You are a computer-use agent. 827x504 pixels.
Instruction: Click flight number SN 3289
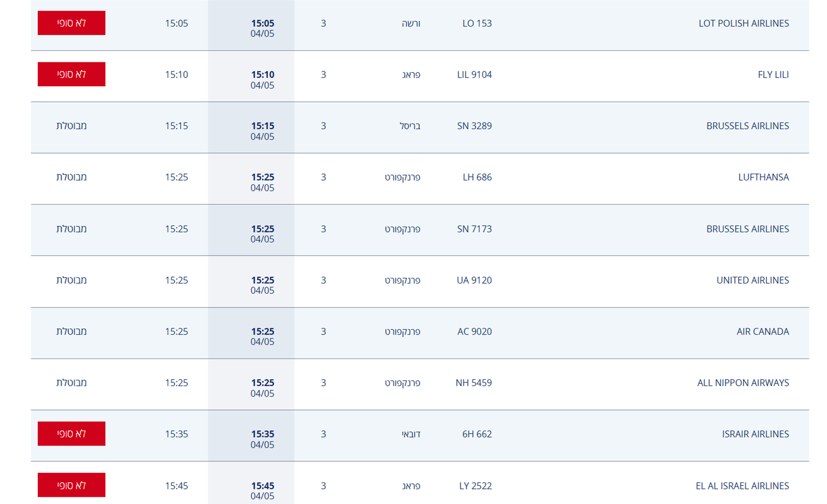pos(474,126)
